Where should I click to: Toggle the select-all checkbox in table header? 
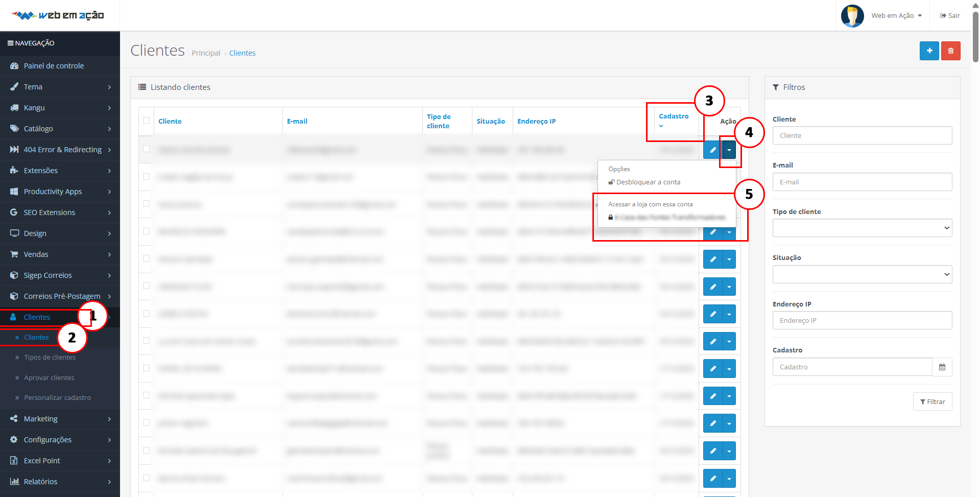(x=147, y=121)
